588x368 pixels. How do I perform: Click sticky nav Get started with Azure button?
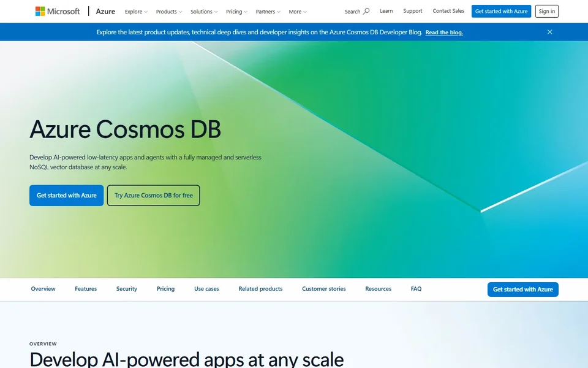point(522,289)
